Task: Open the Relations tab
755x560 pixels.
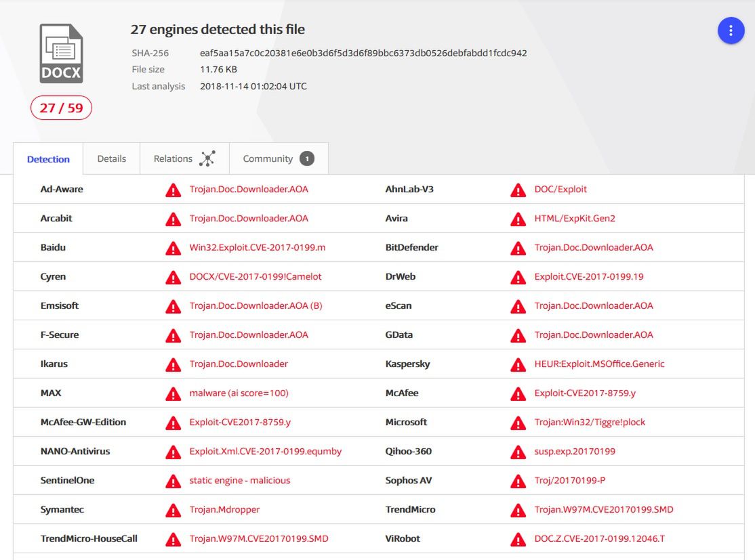Action: [x=184, y=158]
